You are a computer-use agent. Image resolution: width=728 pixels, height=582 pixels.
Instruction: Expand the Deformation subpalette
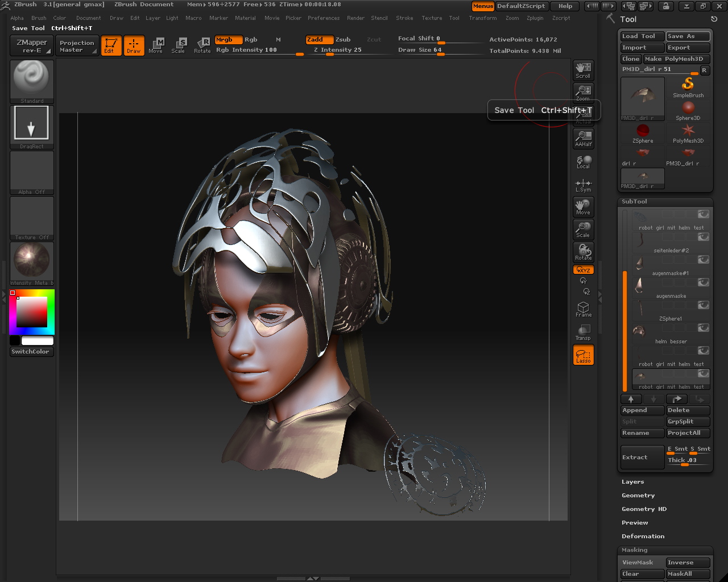[643, 537]
